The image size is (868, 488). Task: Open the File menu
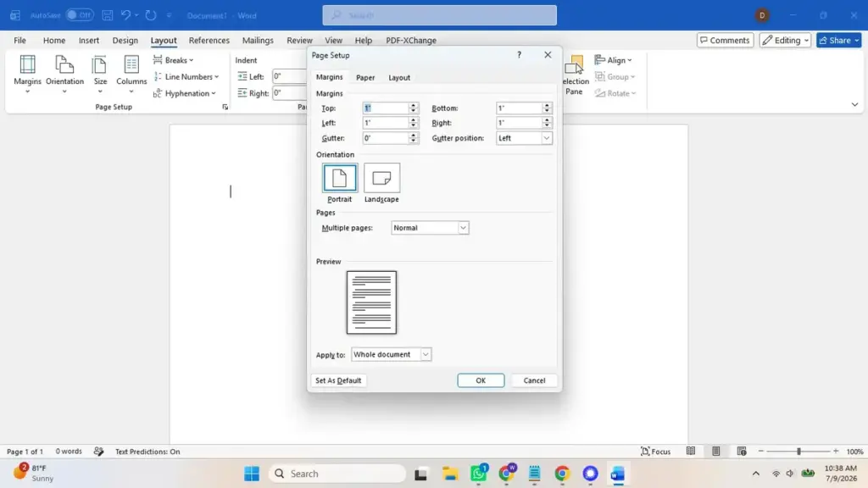pyautogui.click(x=20, y=40)
